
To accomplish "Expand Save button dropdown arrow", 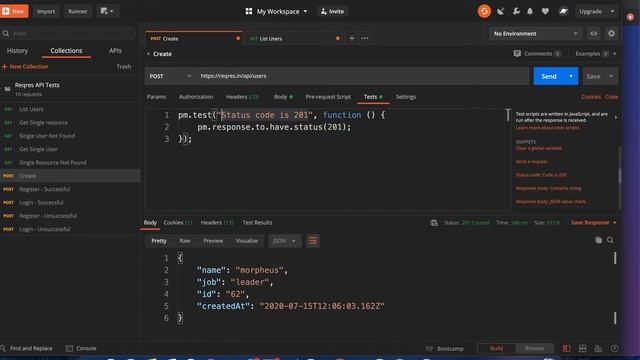I will point(611,76).
